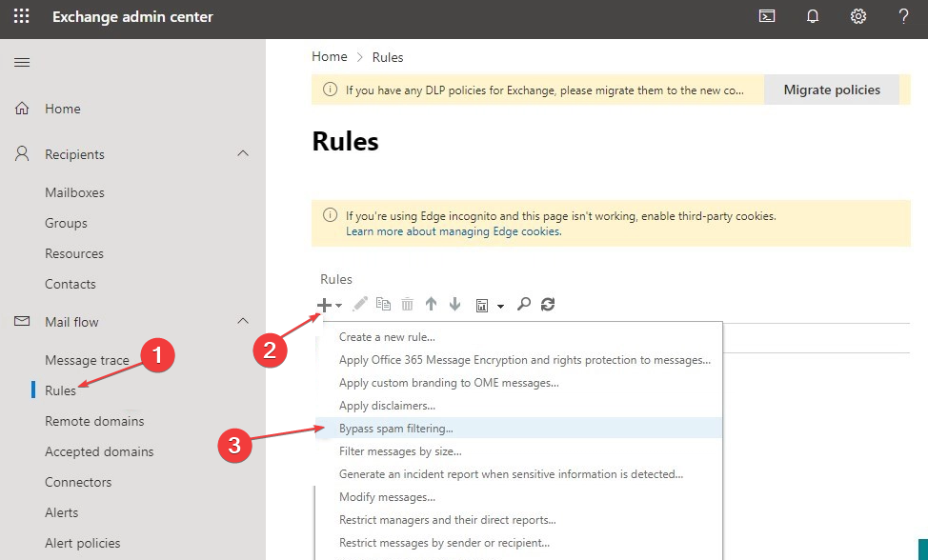This screenshot has width=928, height=560.
Task: Open Home in the sidebar
Action: point(63,109)
